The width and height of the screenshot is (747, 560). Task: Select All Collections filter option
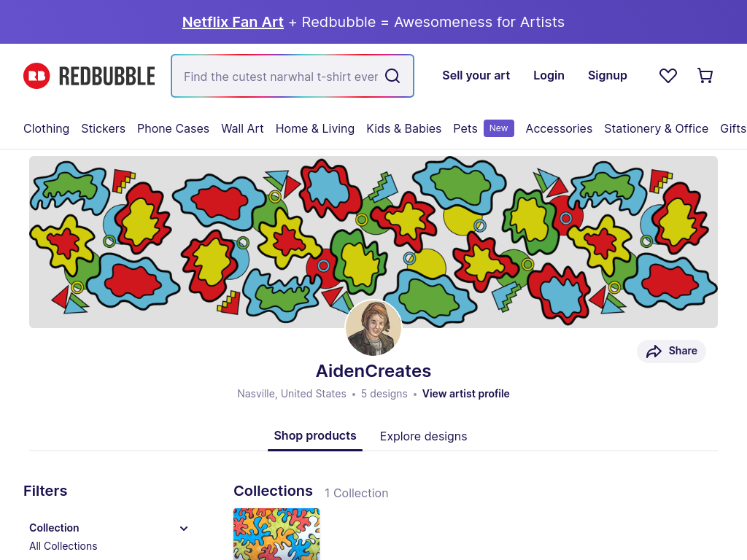pos(63,546)
